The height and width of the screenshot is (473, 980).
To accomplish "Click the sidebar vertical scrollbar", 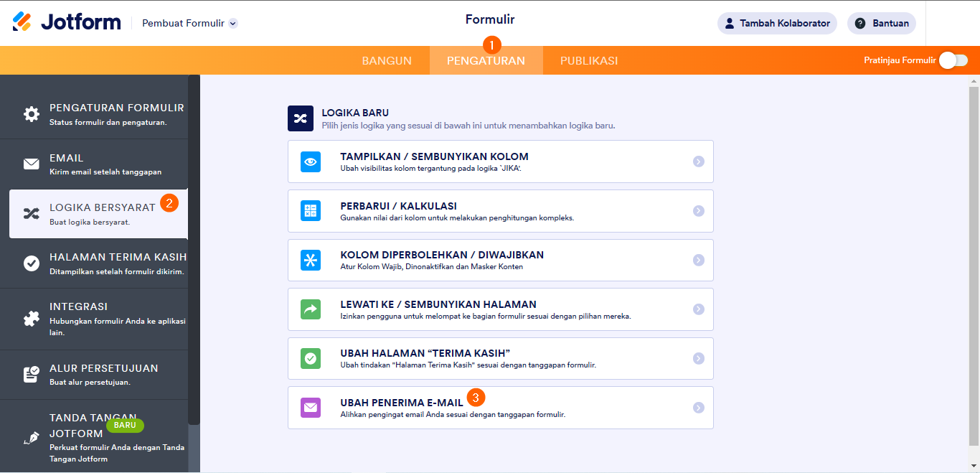I will (194, 250).
